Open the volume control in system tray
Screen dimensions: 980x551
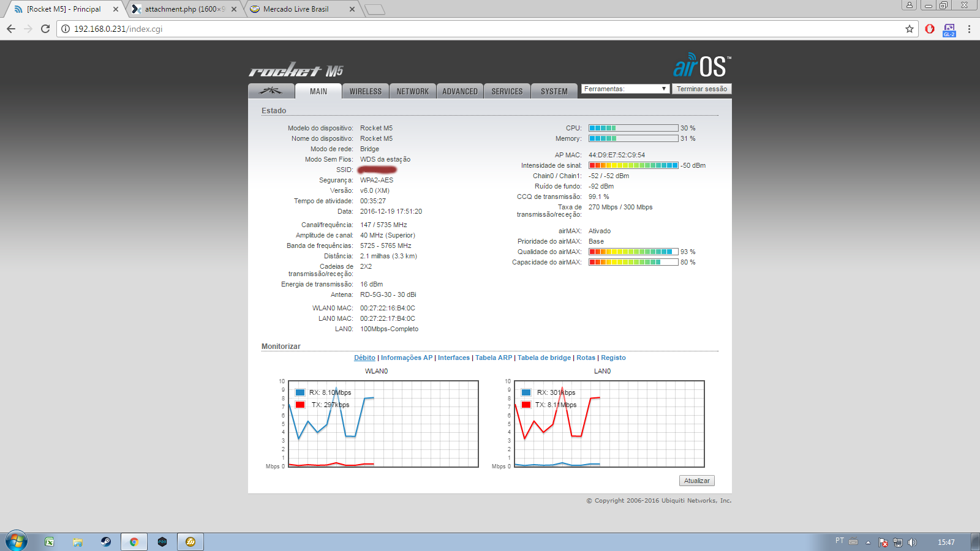913,542
